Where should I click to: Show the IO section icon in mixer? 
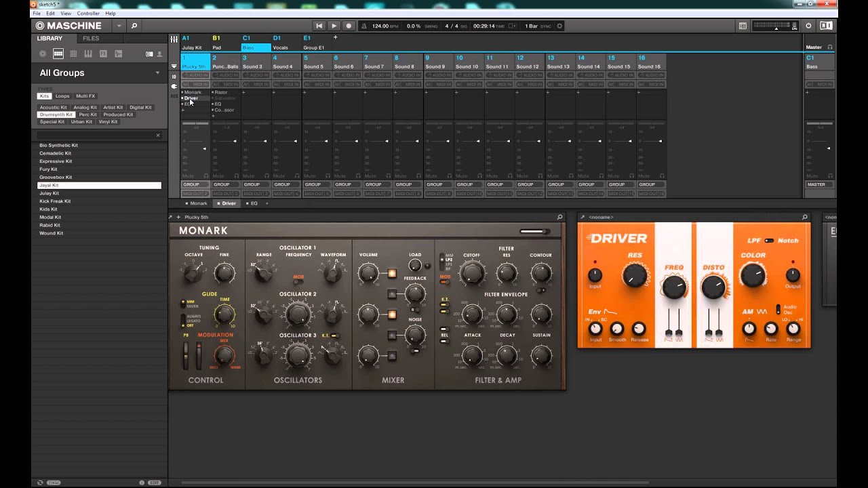(174, 77)
